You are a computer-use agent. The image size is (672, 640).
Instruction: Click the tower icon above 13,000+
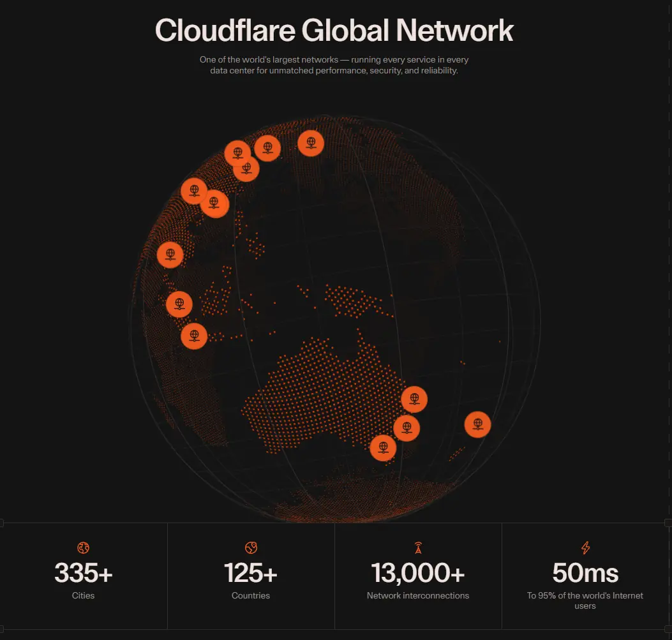point(418,547)
